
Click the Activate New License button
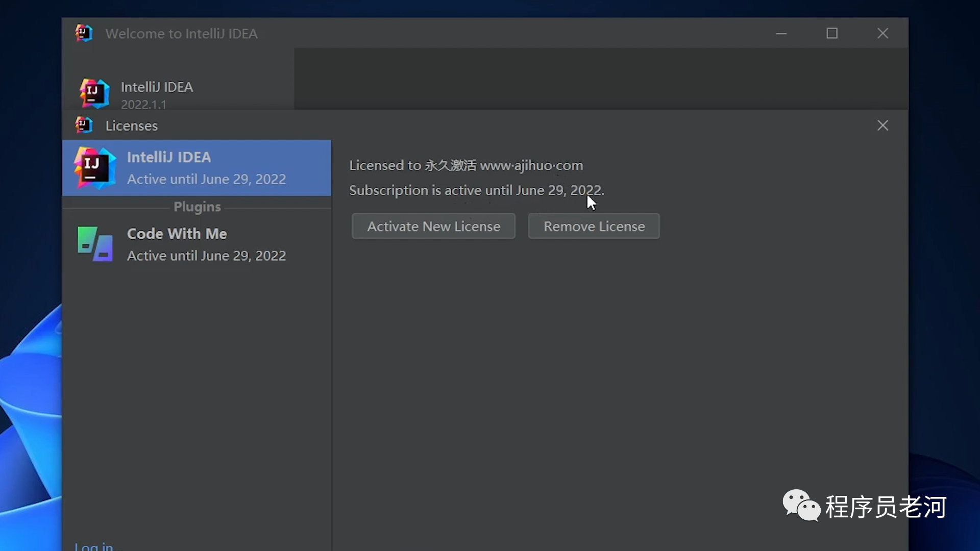coord(433,226)
